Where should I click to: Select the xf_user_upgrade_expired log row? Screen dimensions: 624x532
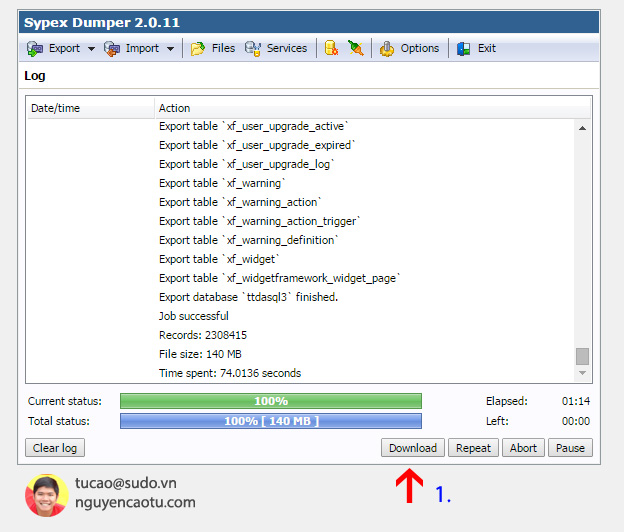point(300,145)
